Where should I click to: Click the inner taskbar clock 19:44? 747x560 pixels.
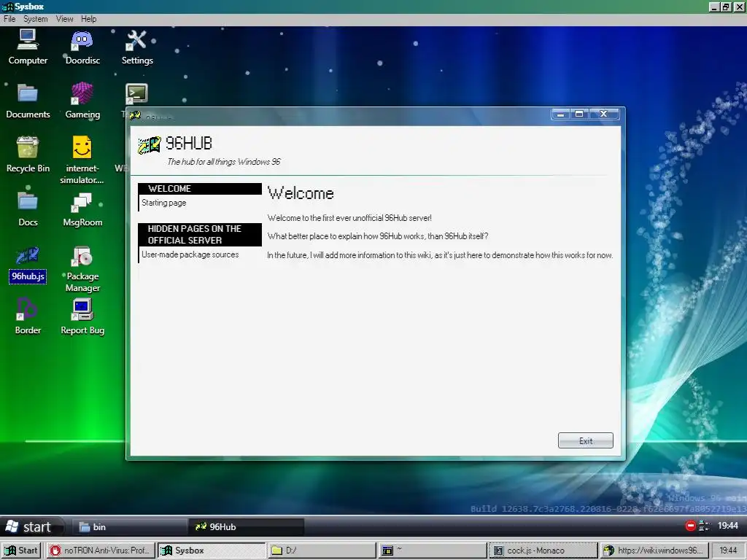pyautogui.click(x=727, y=526)
